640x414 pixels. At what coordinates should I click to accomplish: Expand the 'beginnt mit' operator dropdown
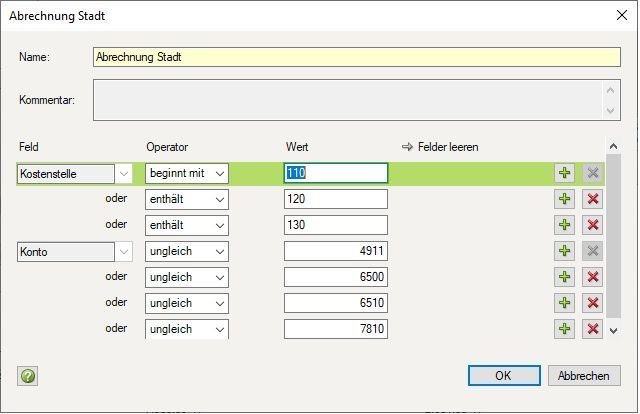tap(219, 173)
